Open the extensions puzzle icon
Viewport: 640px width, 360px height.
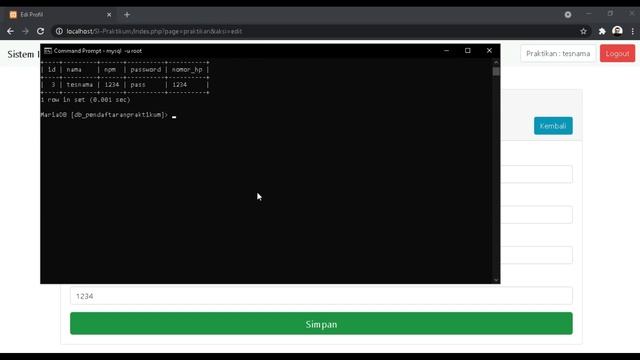pos(602,31)
